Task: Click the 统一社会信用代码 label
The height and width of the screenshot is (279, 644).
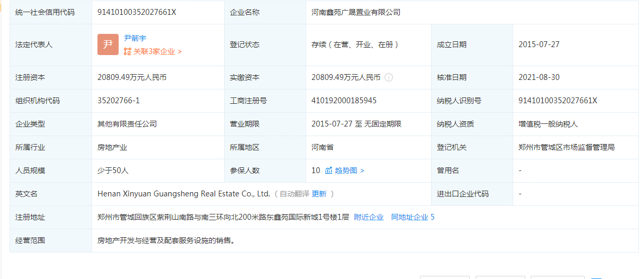Action: pyautogui.click(x=45, y=12)
